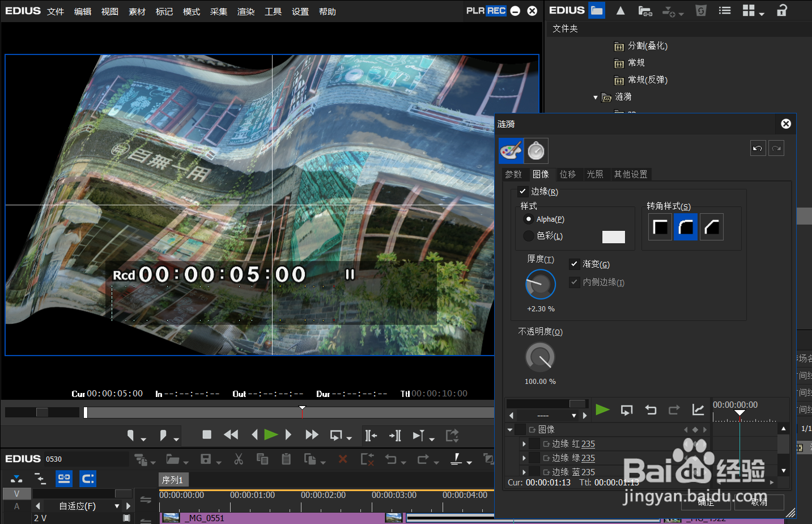Toggle the group/link mode blue icon
The width and height of the screenshot is (812, 524).
pos(64,479)
